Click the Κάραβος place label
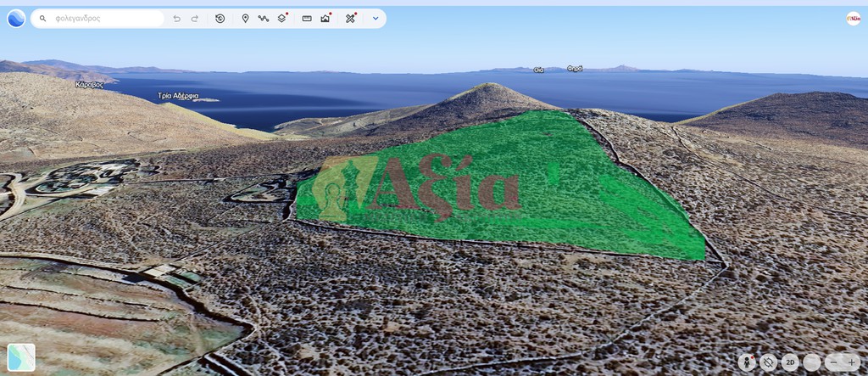868x376 pixels. click(x=89, y=85)
